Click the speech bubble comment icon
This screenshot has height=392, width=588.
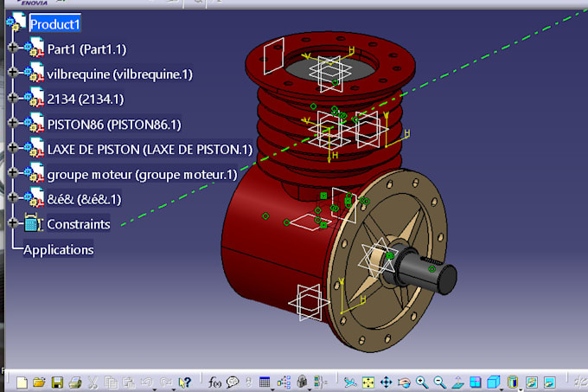(x=233, y=382)
